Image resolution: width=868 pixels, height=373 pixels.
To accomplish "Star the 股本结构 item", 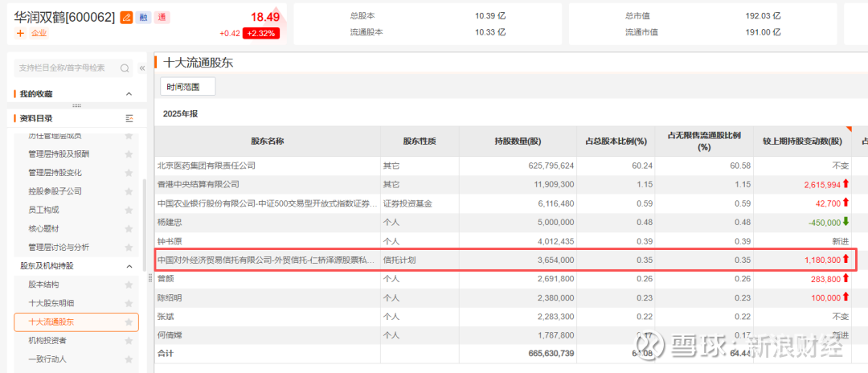I will pos(129,285).
